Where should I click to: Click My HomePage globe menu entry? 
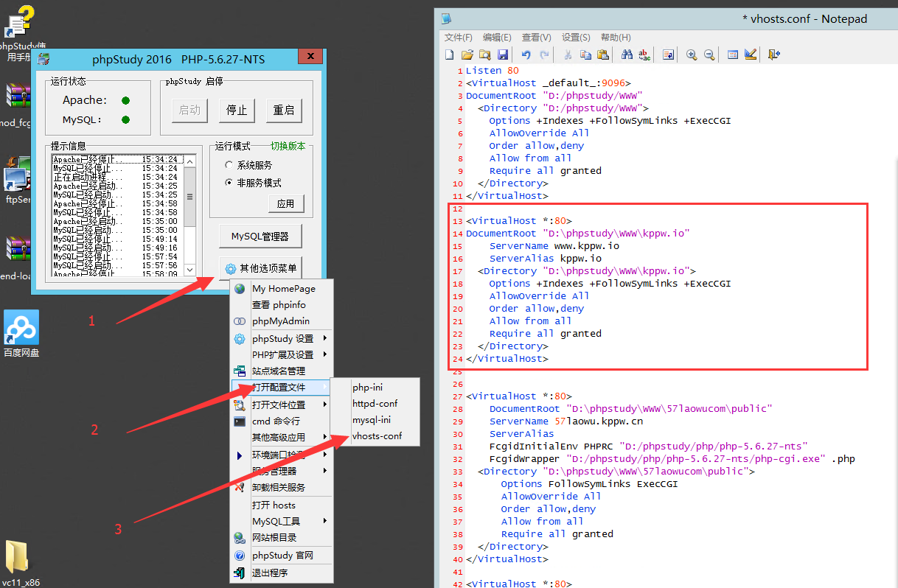coord(282,288)
